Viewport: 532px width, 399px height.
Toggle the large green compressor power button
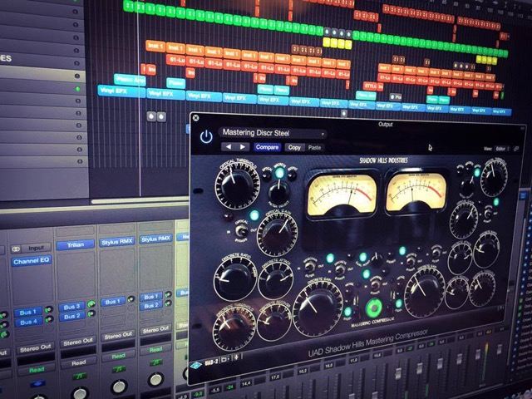pyautogui.click(x=373, y=308)
